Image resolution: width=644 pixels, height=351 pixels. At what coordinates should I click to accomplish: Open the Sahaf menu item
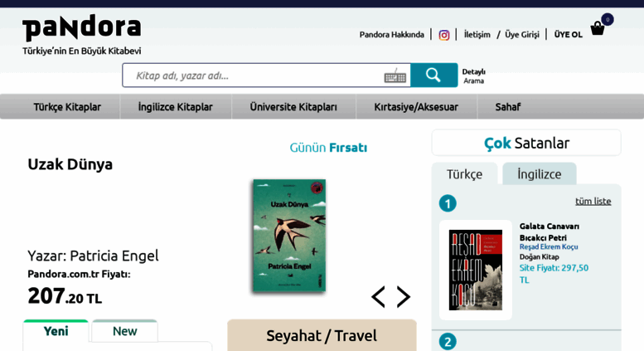[x=507, y=107]
